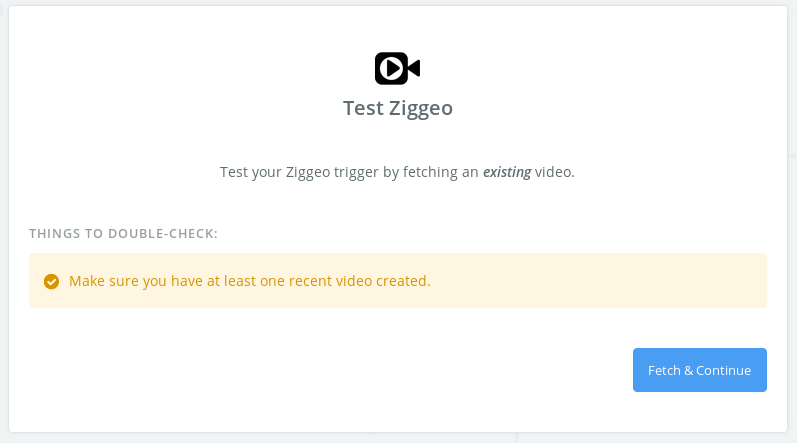Click the "Test Ziggeo" heading
The height and width of the screenshot is (443, 797).
(397, 108)
